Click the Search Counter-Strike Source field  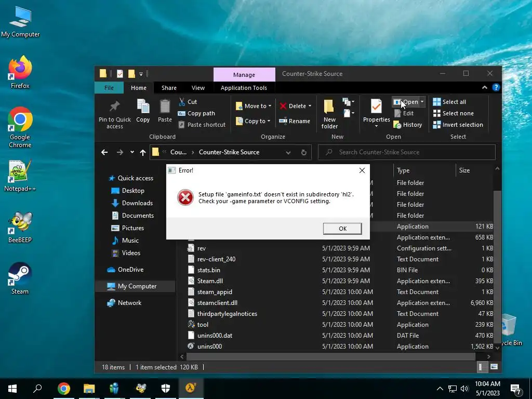pyautogui.click(x=406, y=152)
